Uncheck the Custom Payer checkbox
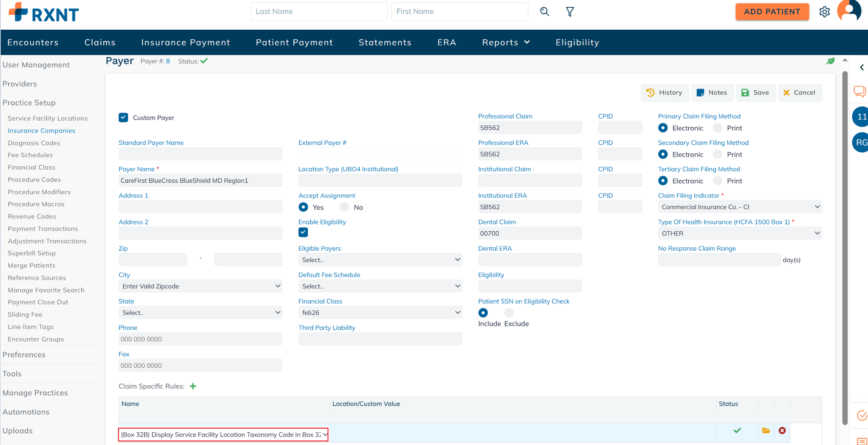Screen dimensions: 868x445 coord(123,118)
